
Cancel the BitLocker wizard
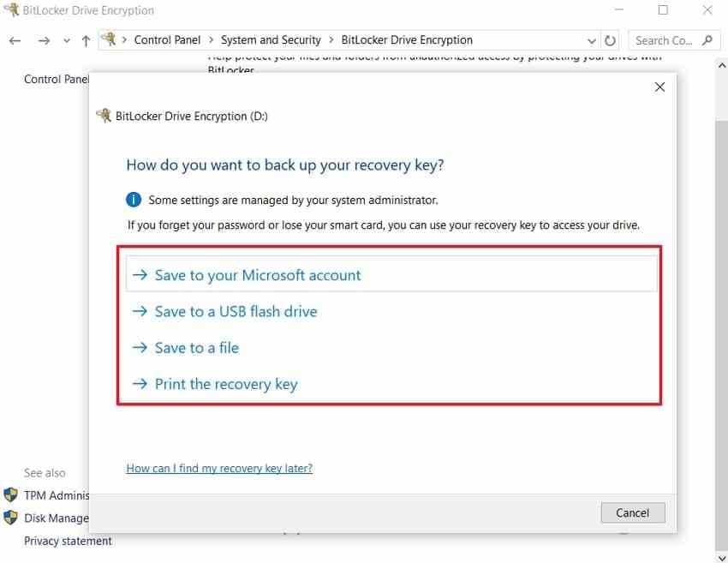(x=633, y=512)
